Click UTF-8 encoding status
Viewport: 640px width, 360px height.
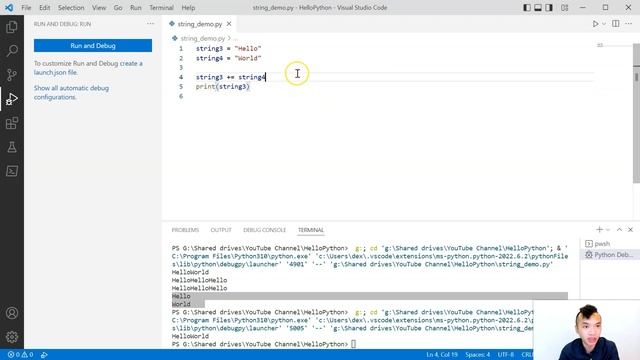click(506, 355)
